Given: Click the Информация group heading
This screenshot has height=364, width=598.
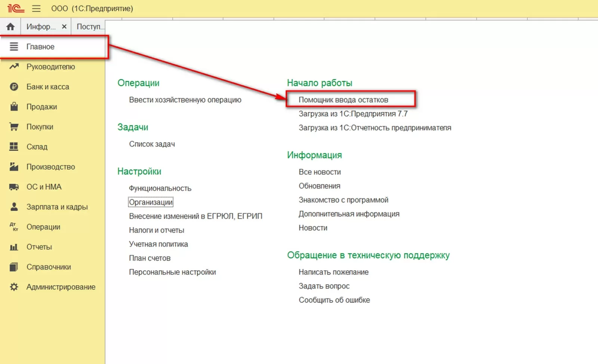Looking at the screenshot, I should pyautogui.click(x=314, y=155).
